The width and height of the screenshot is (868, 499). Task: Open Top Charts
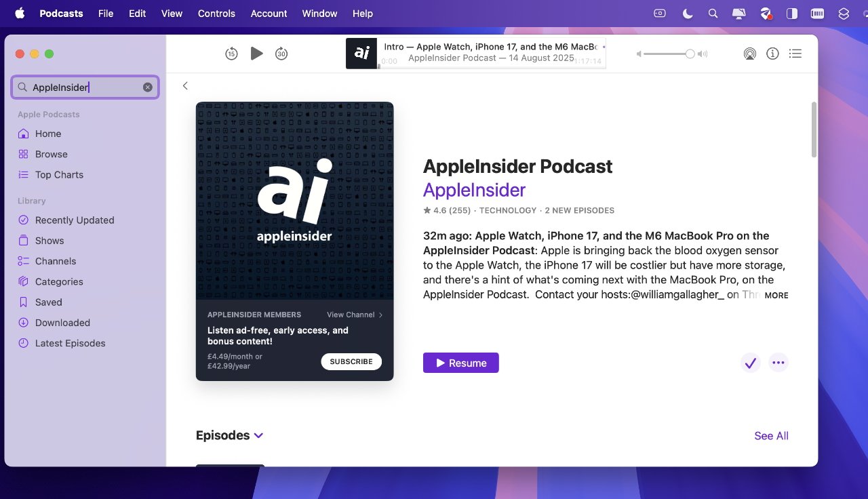(x=58, y=174)
